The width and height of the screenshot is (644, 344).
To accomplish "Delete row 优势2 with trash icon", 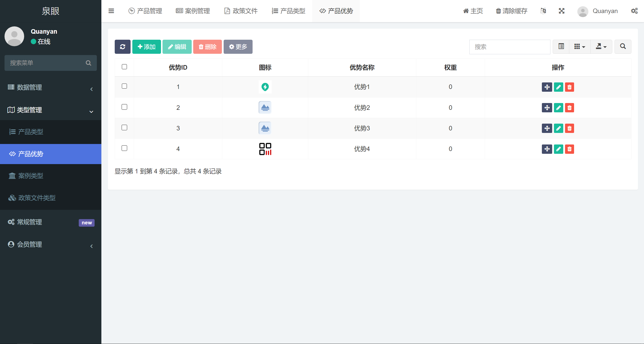I will pyautogui.click(x=570, y=108).
